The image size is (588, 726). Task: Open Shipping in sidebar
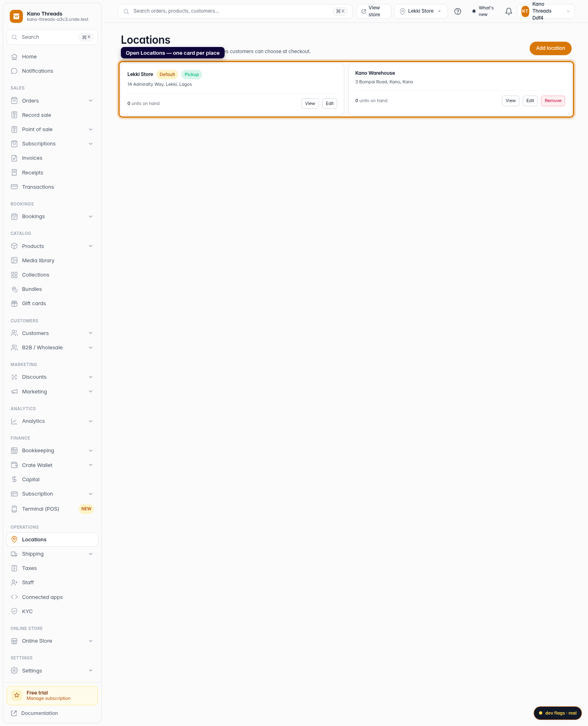point(52,554)
